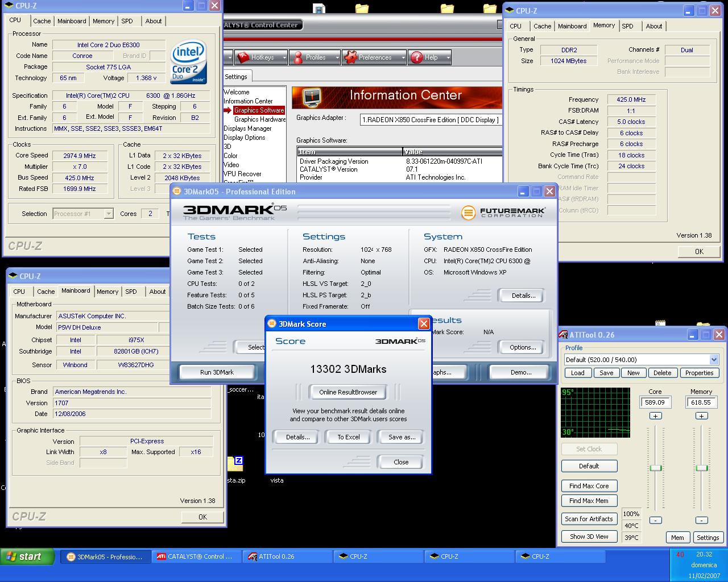Open the Cache tab in the CPU-Z processor window
The height and width of the screenshot is (582, 728).
point(42,21)
